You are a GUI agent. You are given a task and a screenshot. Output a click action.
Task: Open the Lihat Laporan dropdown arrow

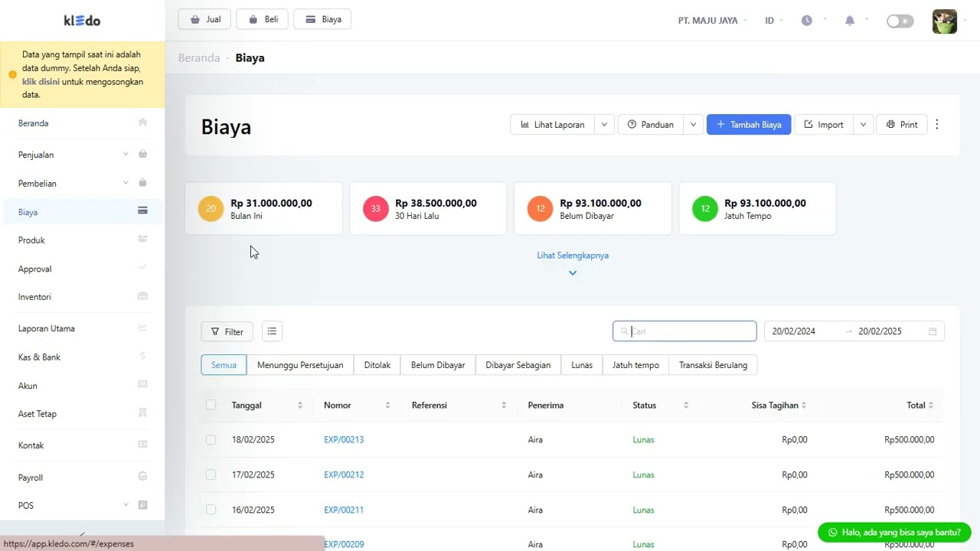605,125
